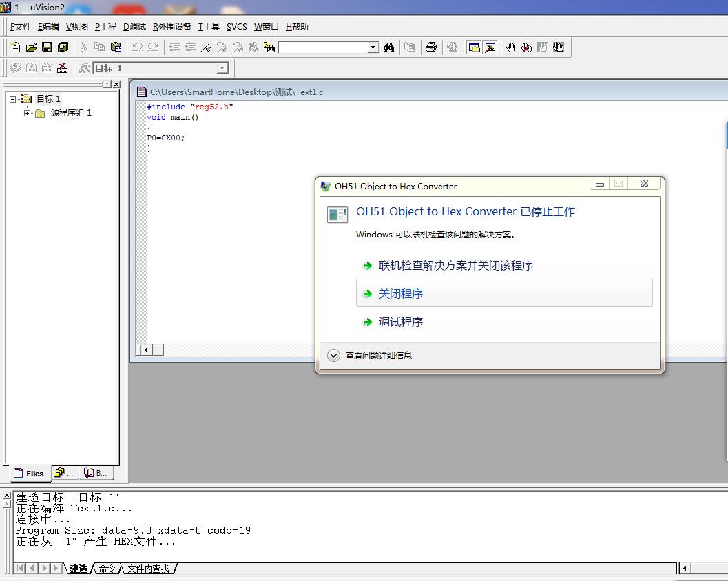Click into the find text input field
728x581 pixels.
point(323,47)
